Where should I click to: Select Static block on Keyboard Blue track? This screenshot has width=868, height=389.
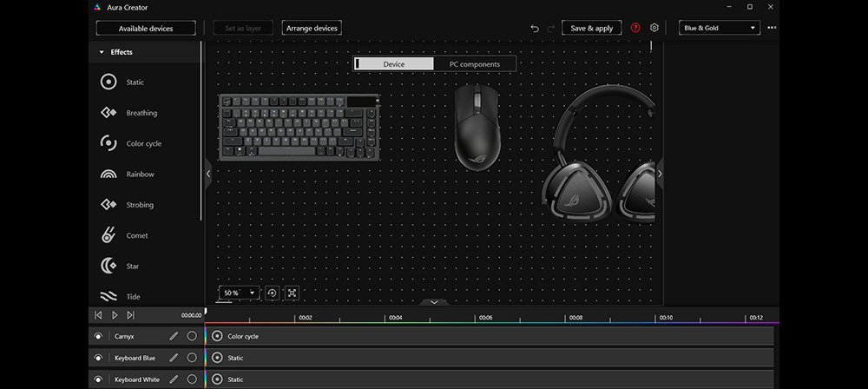point(490,358)
